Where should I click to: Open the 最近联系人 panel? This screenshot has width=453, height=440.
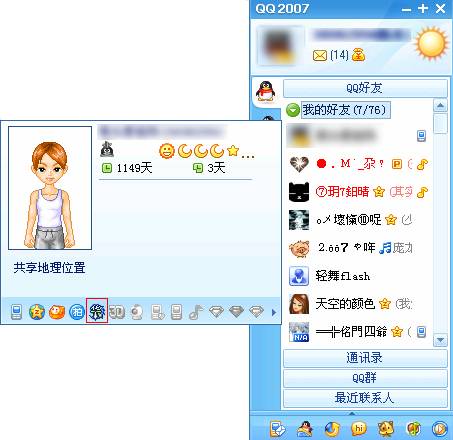pyautogui.click(x=365, y=398)
